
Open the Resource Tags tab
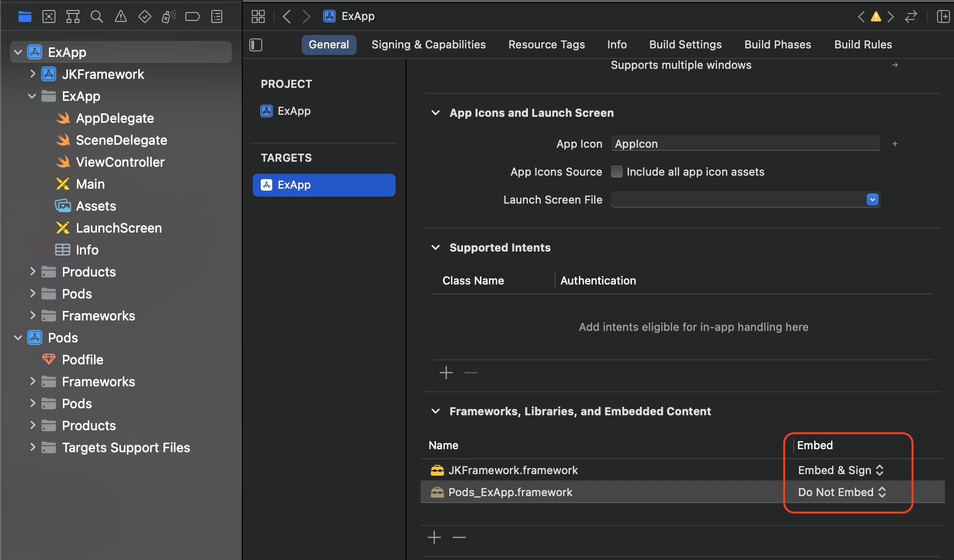546,44
